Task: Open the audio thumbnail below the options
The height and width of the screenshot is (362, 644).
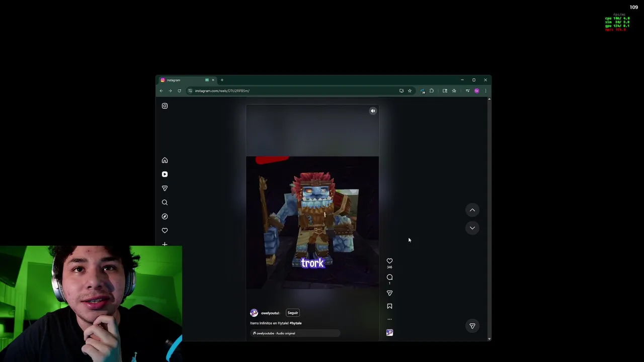Action: tap(389, 332)
